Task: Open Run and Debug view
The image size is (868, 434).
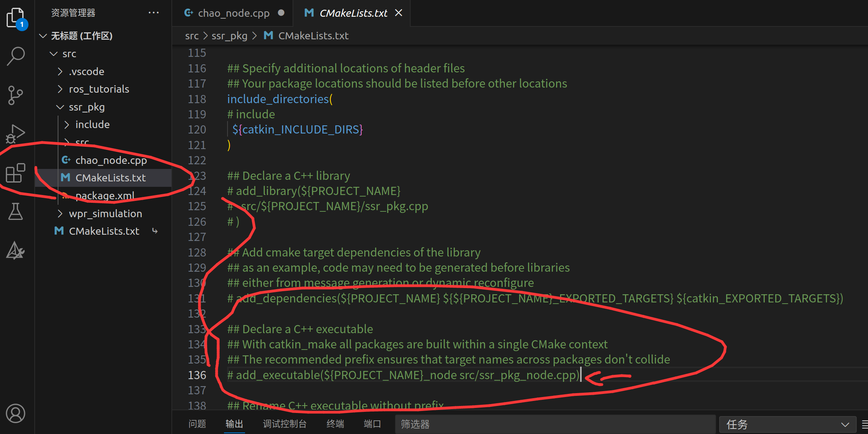Action: (16, 134)
